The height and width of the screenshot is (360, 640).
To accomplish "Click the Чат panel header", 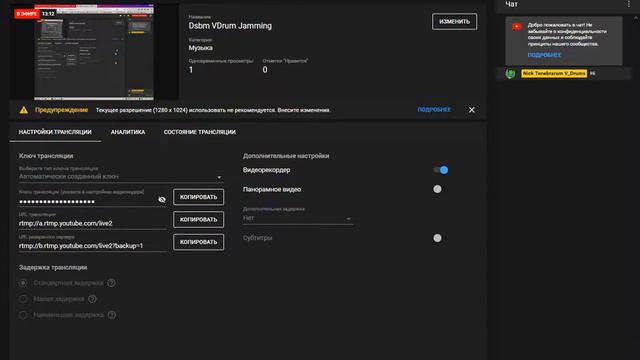I will click(x=511, y=4).
